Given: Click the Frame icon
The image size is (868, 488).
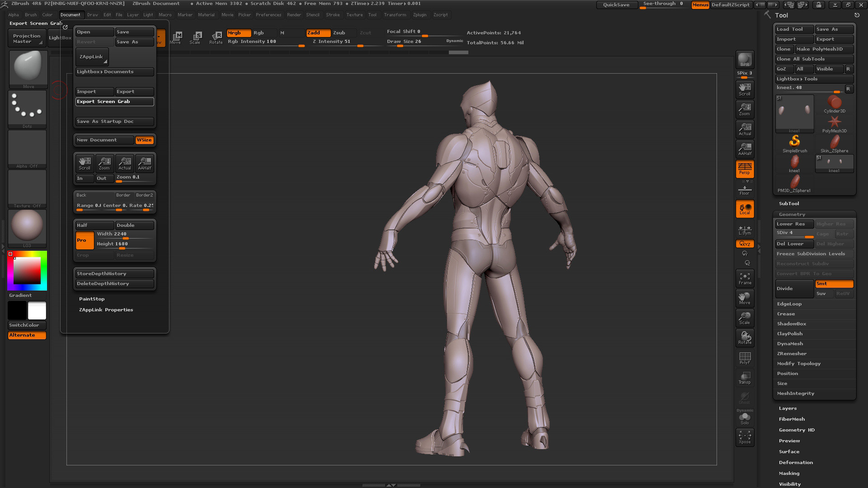Looking at the screenshot, I should [745, 279].
